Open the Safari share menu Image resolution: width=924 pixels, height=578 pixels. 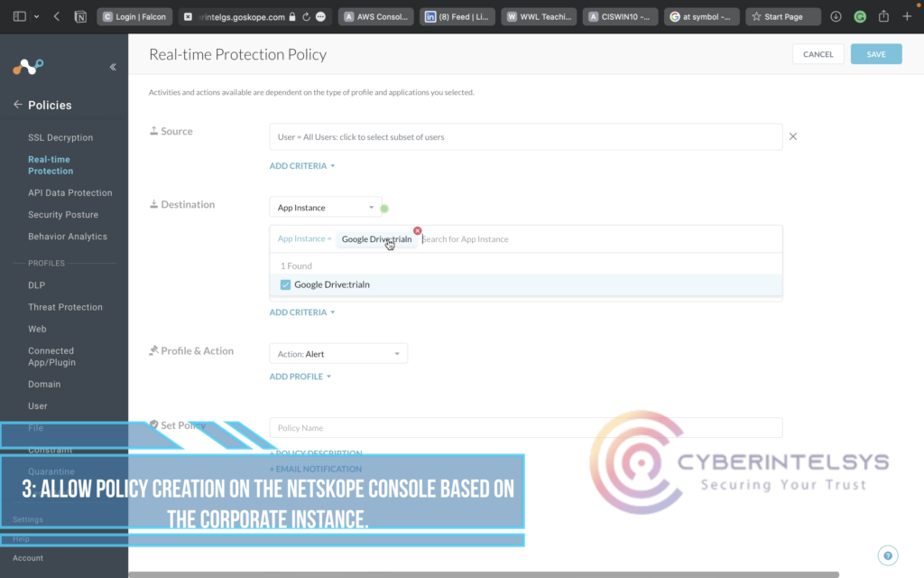click(x=883, y=16)
